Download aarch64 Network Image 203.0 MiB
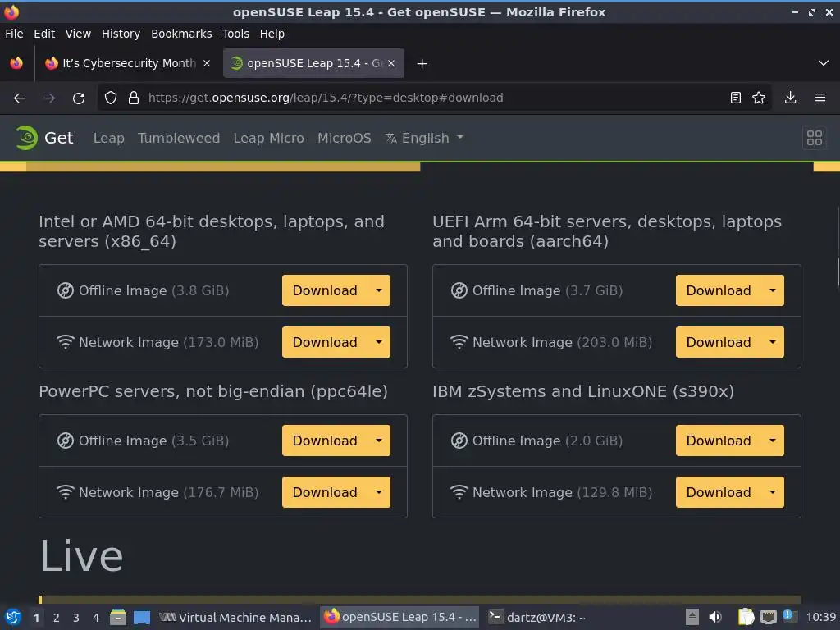 click(719, 342)
